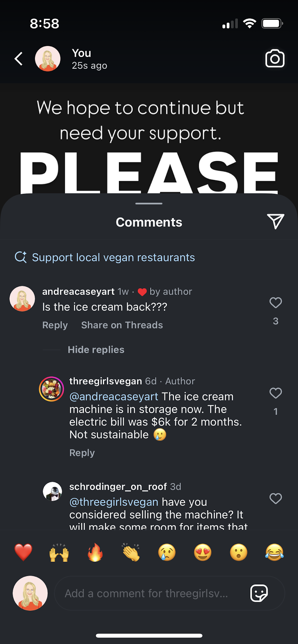The image size is (298, 644).
Task: Open the camera icon in header
Action: coord(275,59)
